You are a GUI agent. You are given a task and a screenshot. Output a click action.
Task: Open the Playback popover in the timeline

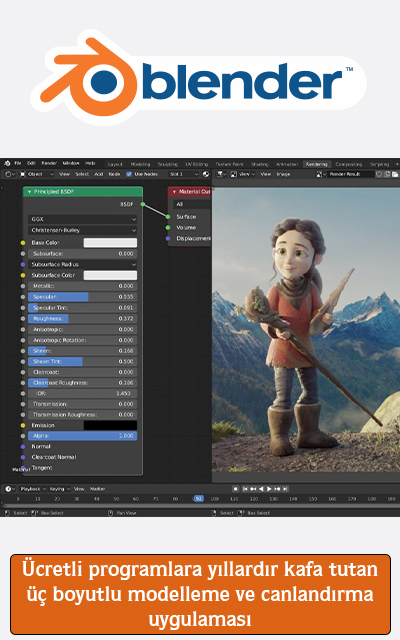(x=33, y=489)
